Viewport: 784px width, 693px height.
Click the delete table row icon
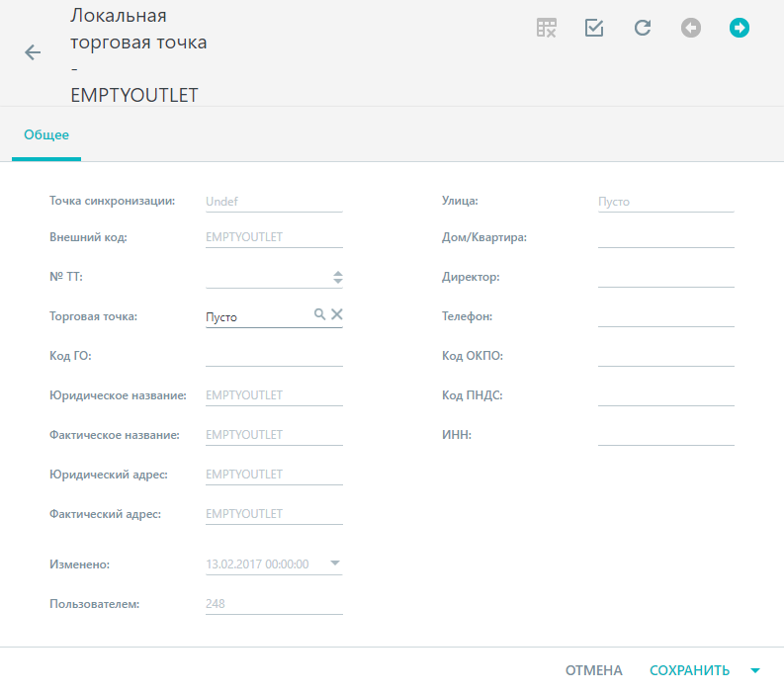(x=546, y=28)
